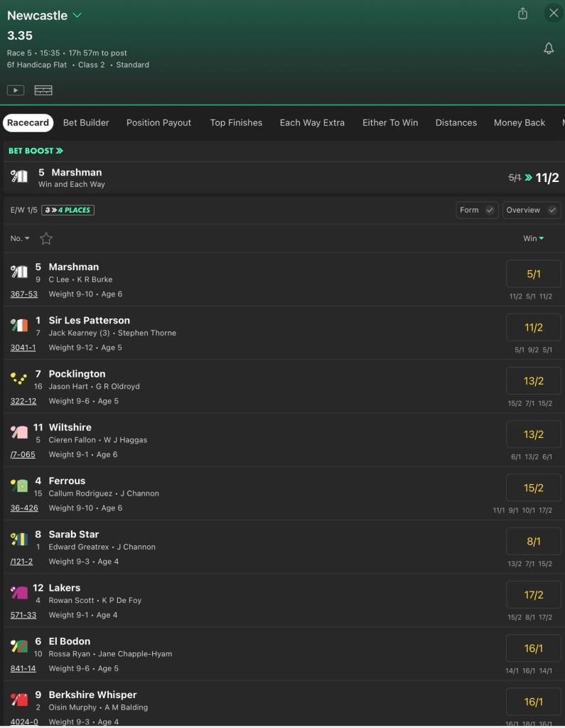Screen dimensions: 565x728
Task: Tap Marshman's jockey silk icon in racecard
Action: click(19, 272)
